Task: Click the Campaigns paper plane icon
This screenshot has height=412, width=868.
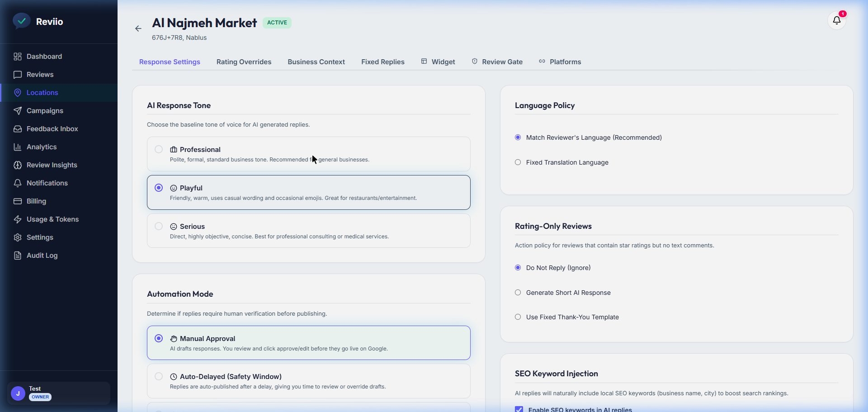Action: [x=18, y=111]
